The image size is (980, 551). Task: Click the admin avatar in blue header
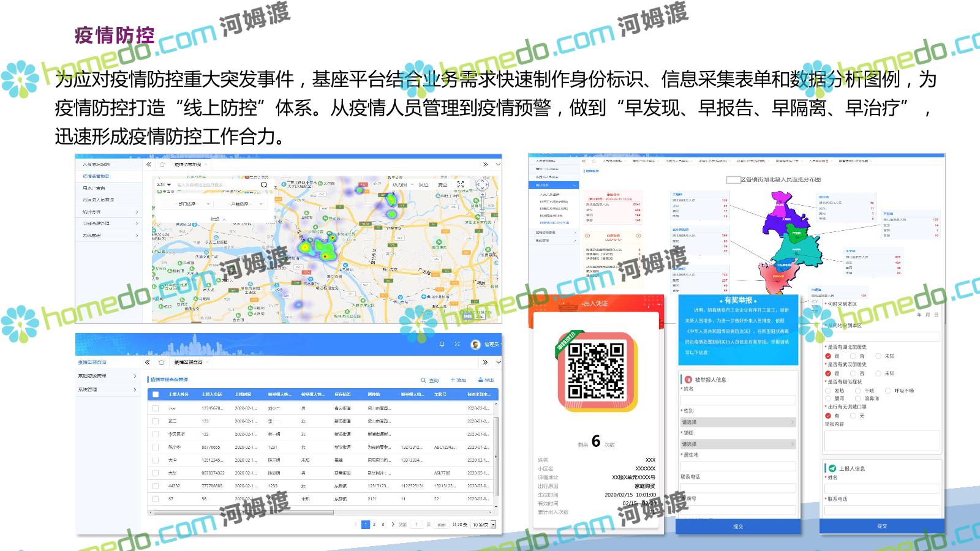pos(475,345)
